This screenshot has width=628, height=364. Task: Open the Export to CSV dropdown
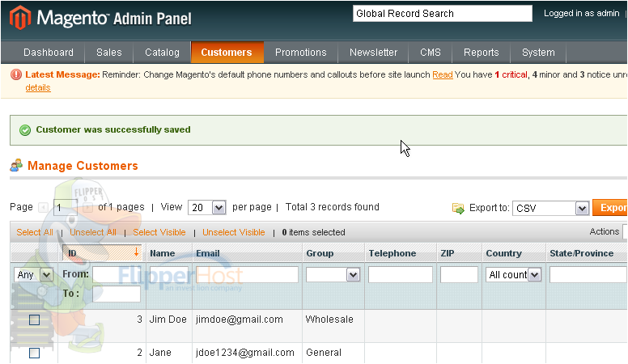pyautogui.click(x=550, y=208)
